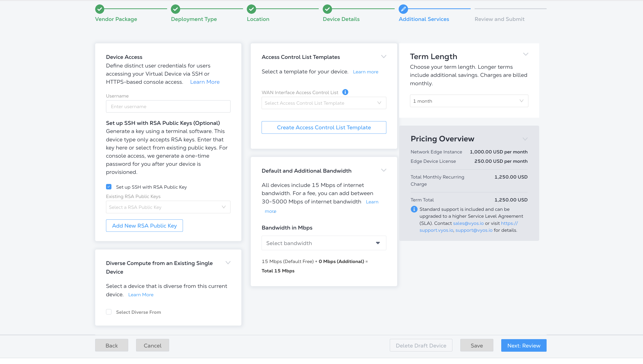Click the Device Details step checkmark icon
Image resolution: width=643 pixels, height=364 pixels.
point(327,9)
